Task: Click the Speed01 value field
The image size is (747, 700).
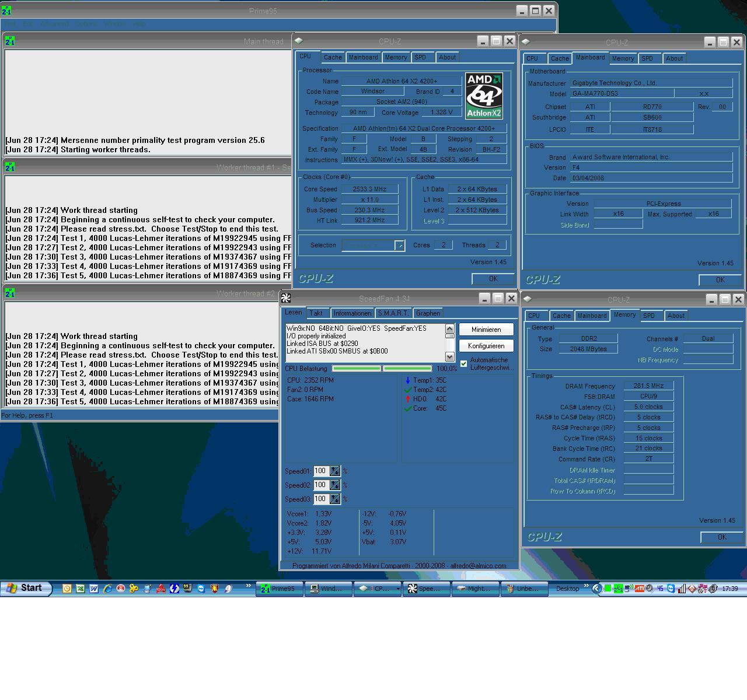Action: (x=322, y=471)
